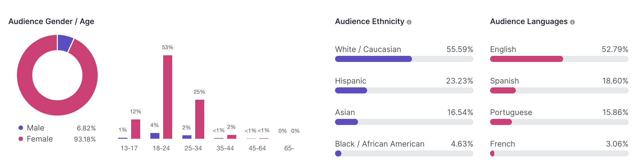Click the French language bar
The width and height of the screenshot is (644, 167).
pyautogui.click(x=559, y=153)
